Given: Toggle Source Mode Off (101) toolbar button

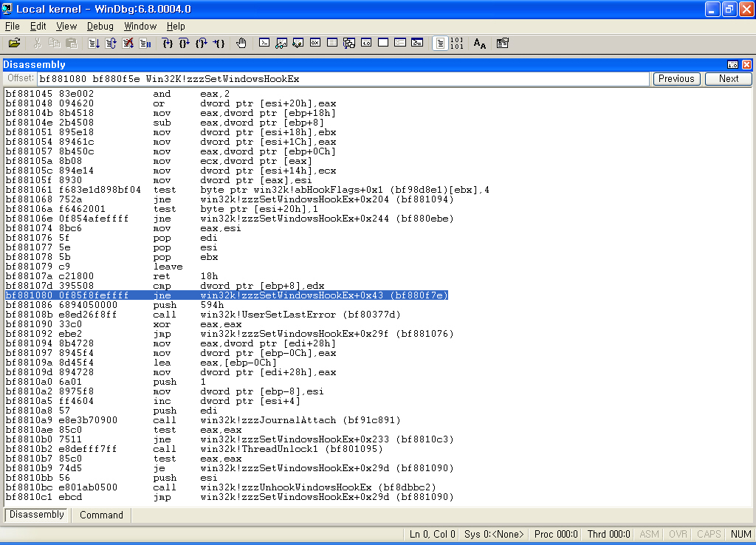Looking at the screenshot, I should [x=456, y=44].
